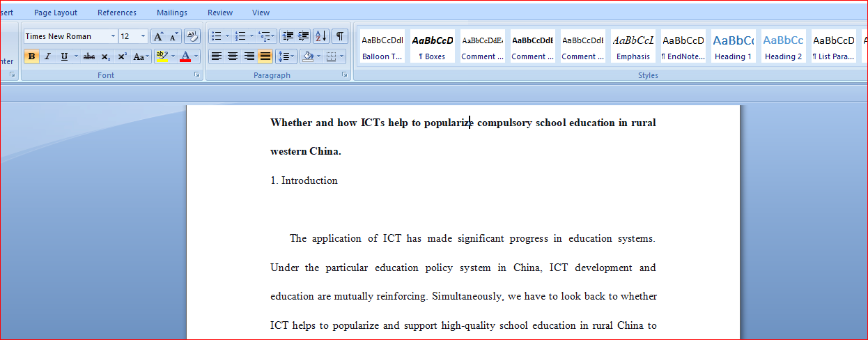The image size is (868, 340).
Task: Click the word 'Simultaneously' in the paragraph
Action: point(467,296)
